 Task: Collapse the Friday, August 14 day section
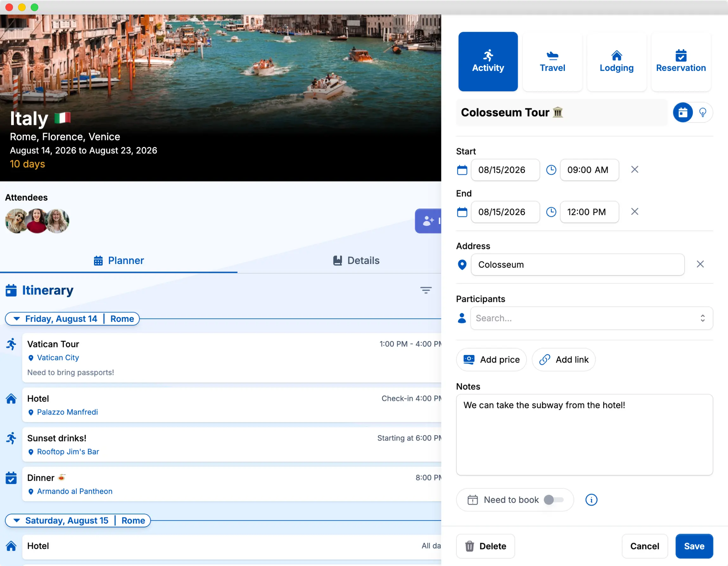[16, 318]
